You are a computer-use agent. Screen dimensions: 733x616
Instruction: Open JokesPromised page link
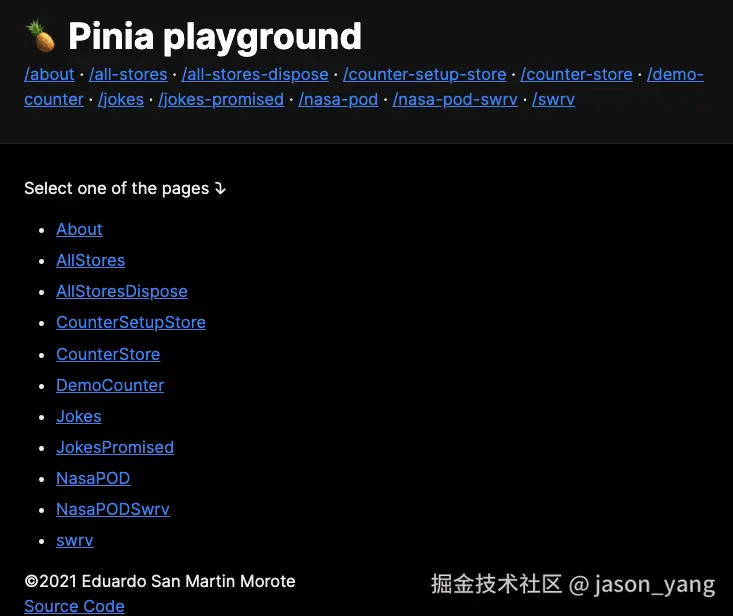(x=115, y=447)
